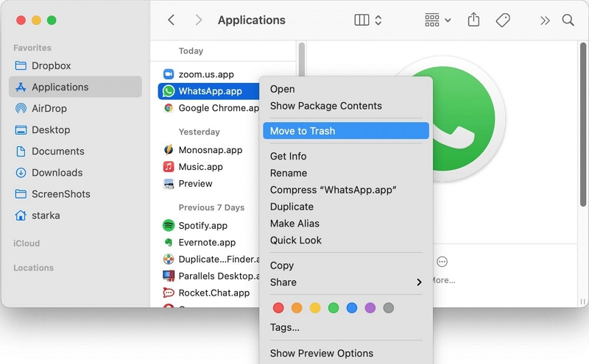Click the Evernote.app icon

pyautogui.click(x=169, y=243)
